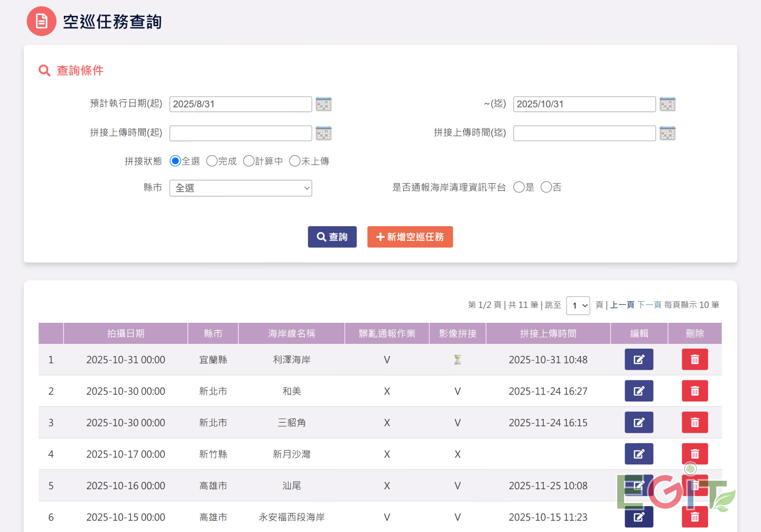Delete the 新月沙灣 row entry

[x=695, y=454]
